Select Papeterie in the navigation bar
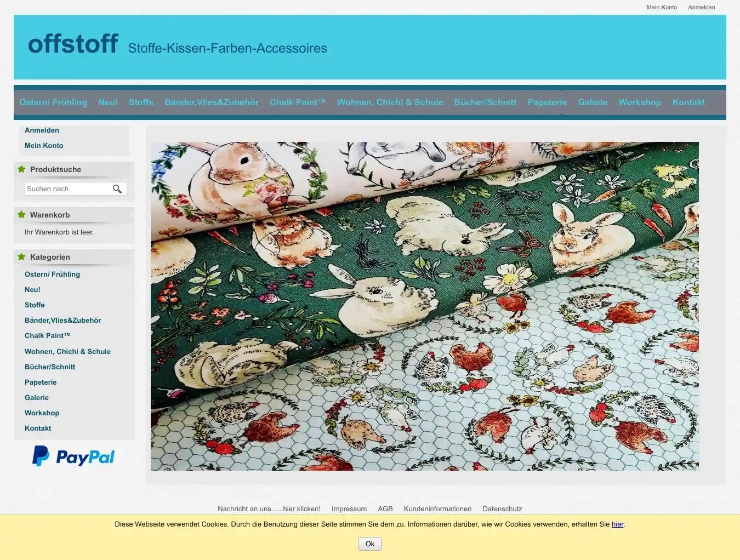740x560 pixels. point(547,102)
